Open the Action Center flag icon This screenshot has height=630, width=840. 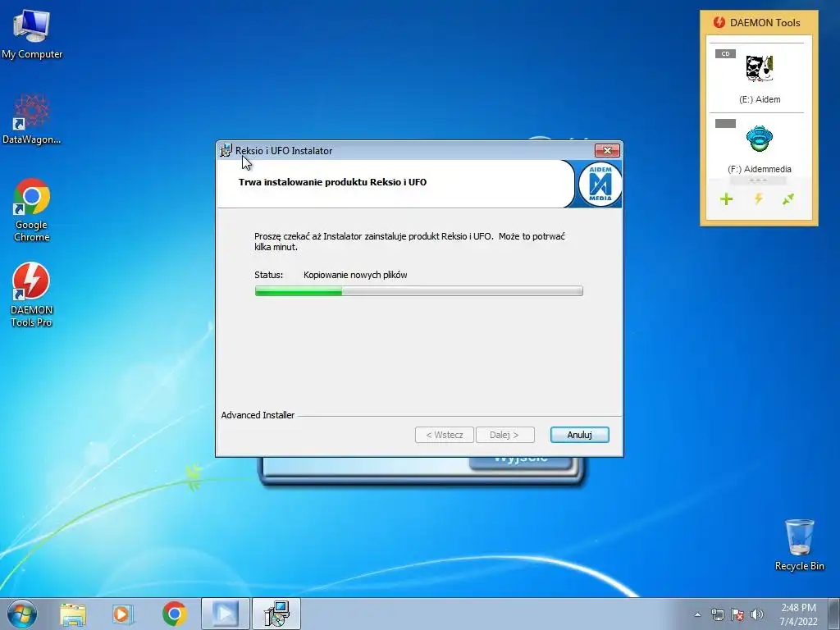click(x=737, y=614)
